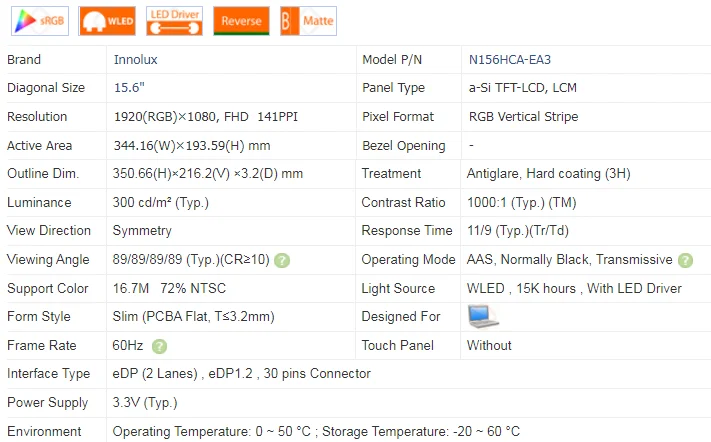
Task: Select AAS, Normally Black, Transmissive text
Action: pyautogui.click(x=570, y=259)
